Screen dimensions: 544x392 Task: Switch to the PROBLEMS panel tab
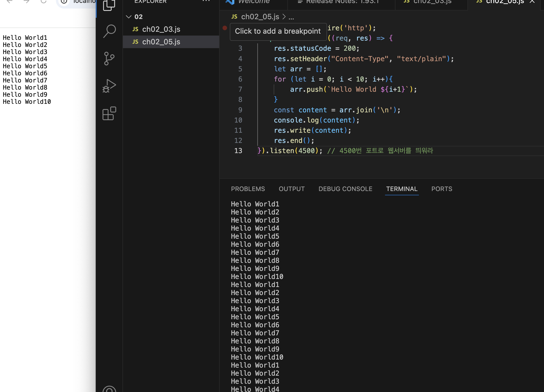pyautogui.click(x=248, y=189)
